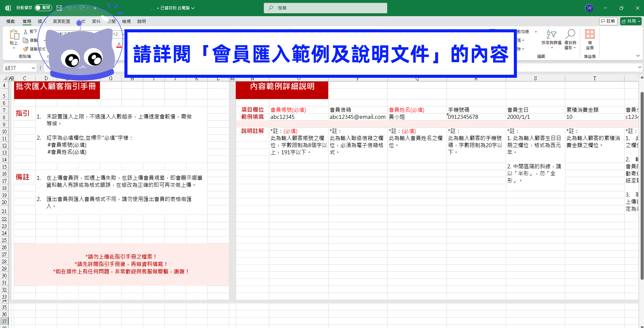The height and width of the screenshot is (328, 644).
Task: Click the 複製格式 format painter brush
Action: coord(26,49)
